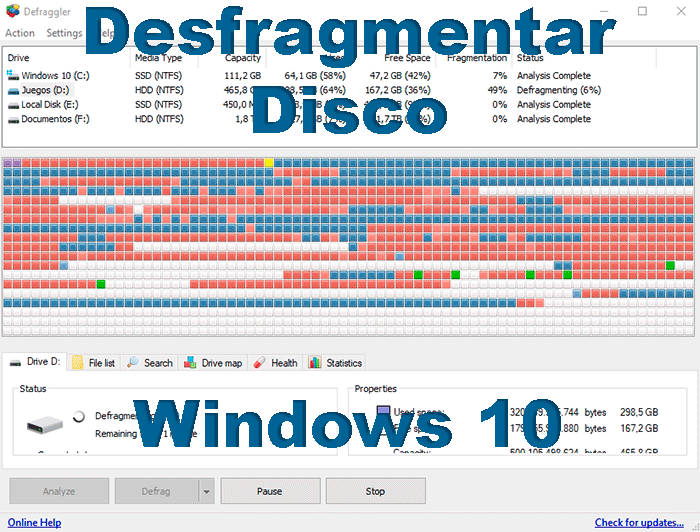Click the purple block at drive map start

tap(8, 162)
